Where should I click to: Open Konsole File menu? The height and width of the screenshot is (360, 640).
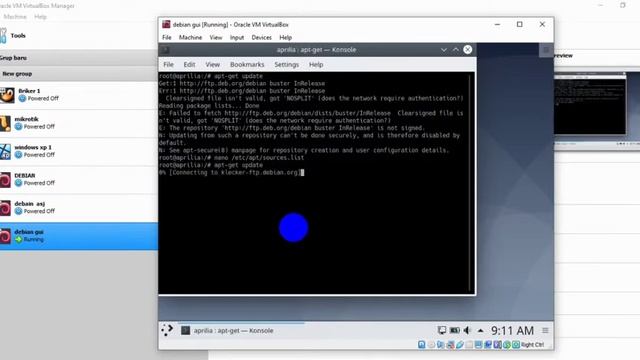pos(169,64)
